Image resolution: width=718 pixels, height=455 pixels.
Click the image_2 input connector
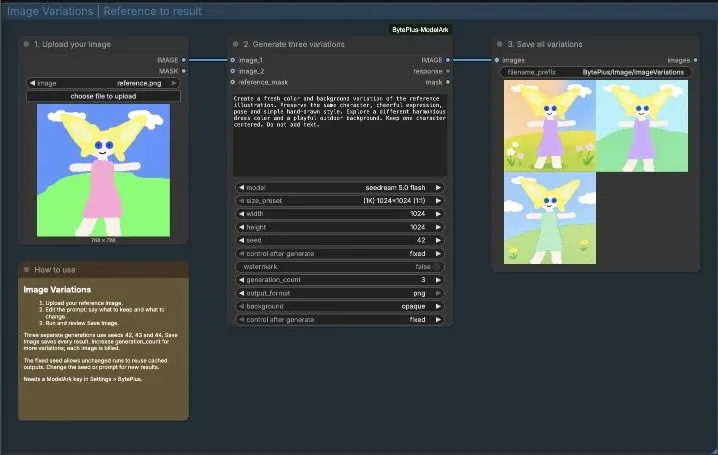[x=233, y=71]
